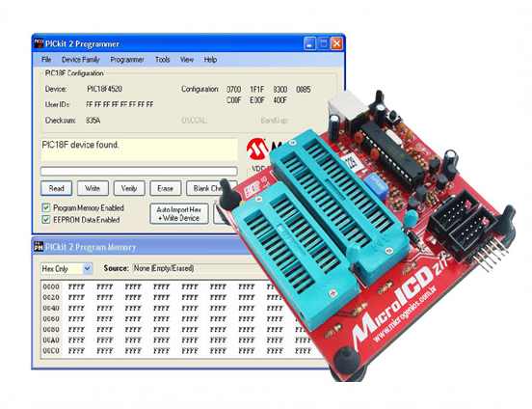Click memory address row 00C0
The width and height of the screenshot is (532, 409).
[51, 350]
